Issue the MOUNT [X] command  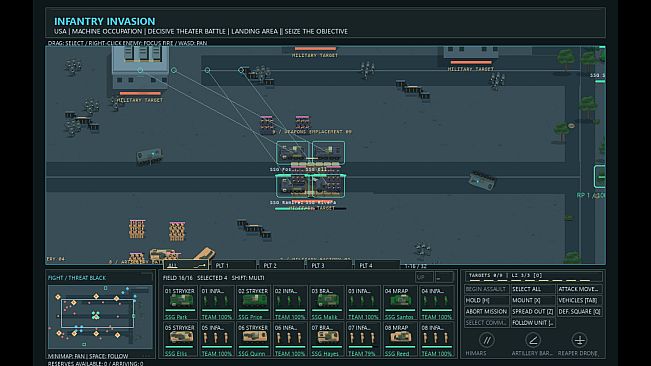533,300
